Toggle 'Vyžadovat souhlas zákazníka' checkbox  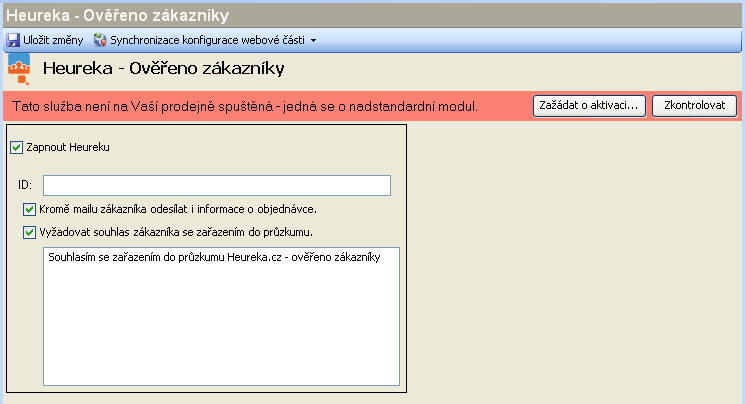tap(29, 232)
